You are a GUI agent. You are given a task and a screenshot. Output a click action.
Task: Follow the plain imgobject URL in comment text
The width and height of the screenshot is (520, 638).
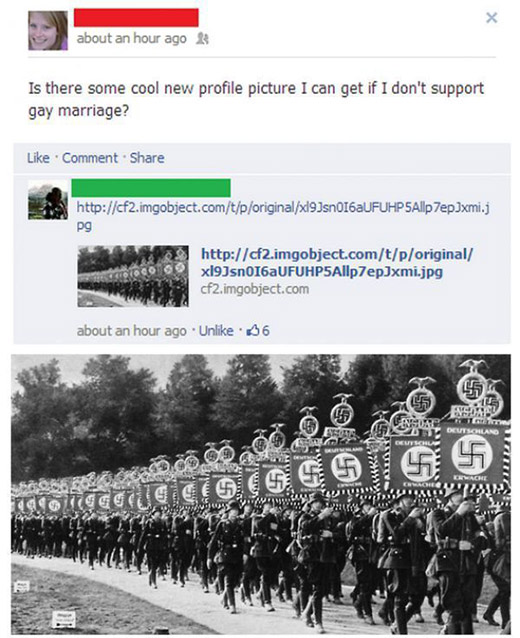point(283,216)
